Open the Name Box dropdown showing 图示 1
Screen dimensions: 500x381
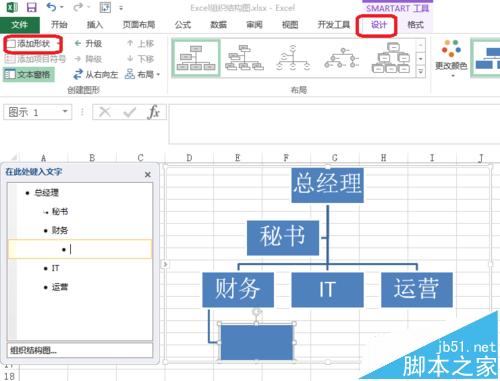[x=65, y=112]
